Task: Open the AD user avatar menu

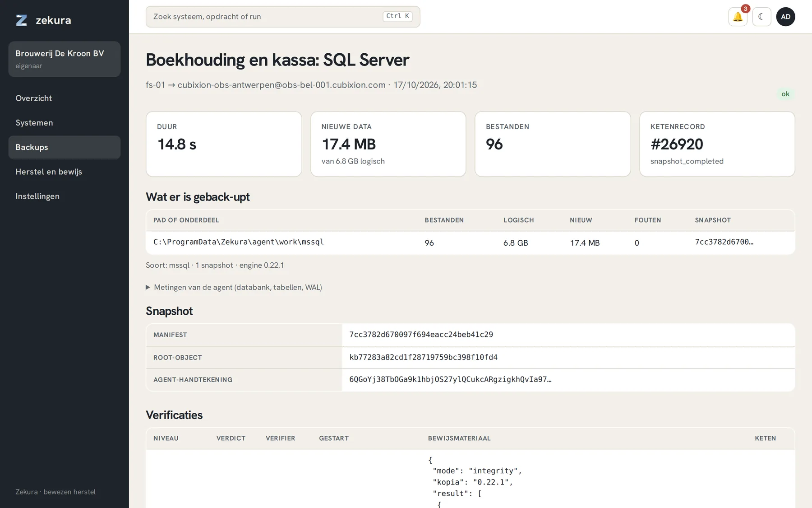Action: [786, 17]
